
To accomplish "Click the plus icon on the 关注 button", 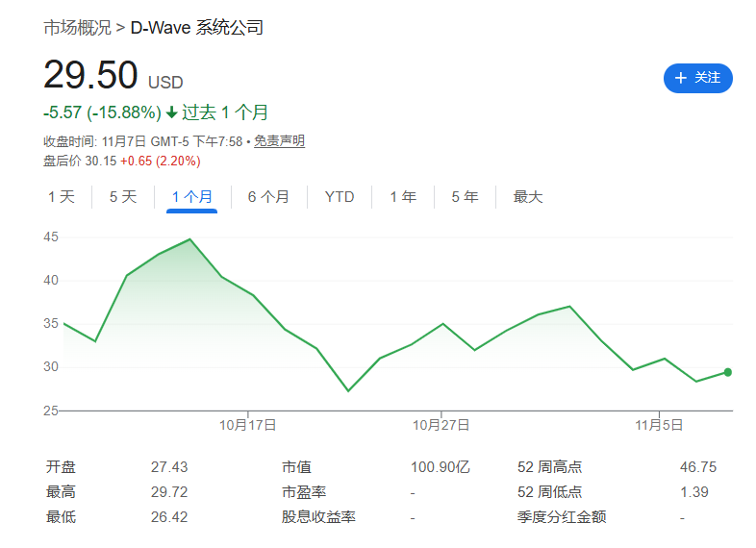I will [x=681, y=78].
